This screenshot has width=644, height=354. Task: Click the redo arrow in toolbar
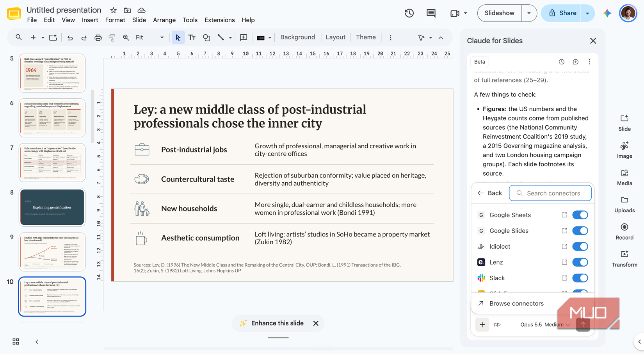[x=84, y=37]
